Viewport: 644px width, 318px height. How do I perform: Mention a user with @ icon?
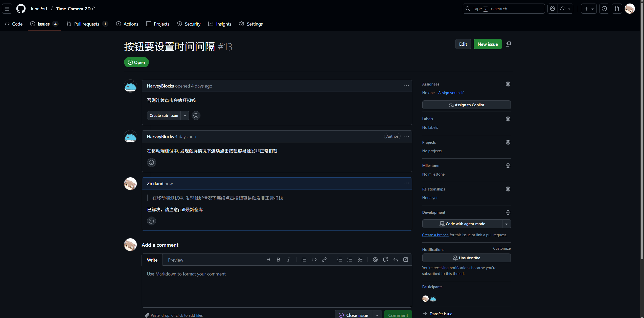coord(375,260)
